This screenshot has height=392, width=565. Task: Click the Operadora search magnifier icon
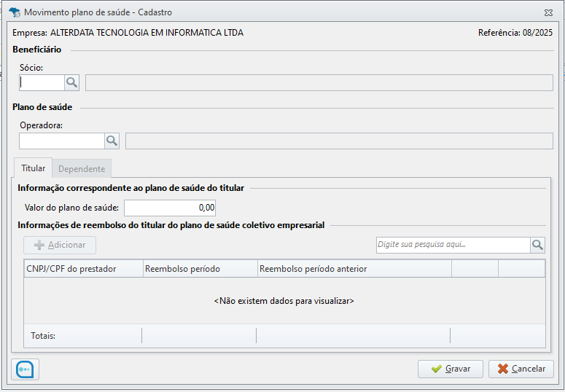point(112,141)
